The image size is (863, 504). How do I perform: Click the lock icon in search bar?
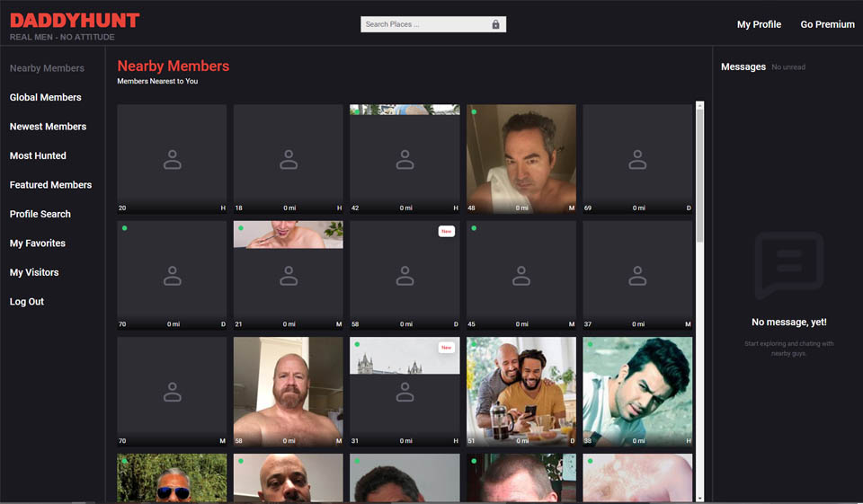[x=495, y=25]
